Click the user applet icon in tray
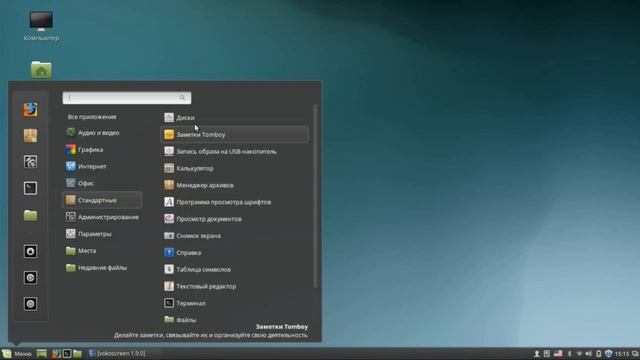This screenshot has width=640, height=360. tap(537, 353)
